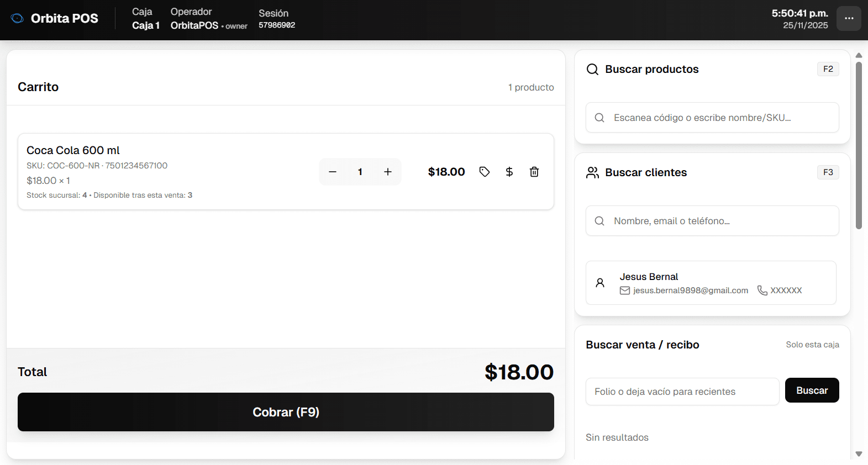Click the F3 shortcut badge
Image resolution: width=868 pixels, height=465 pixels.
click(828, 172)
